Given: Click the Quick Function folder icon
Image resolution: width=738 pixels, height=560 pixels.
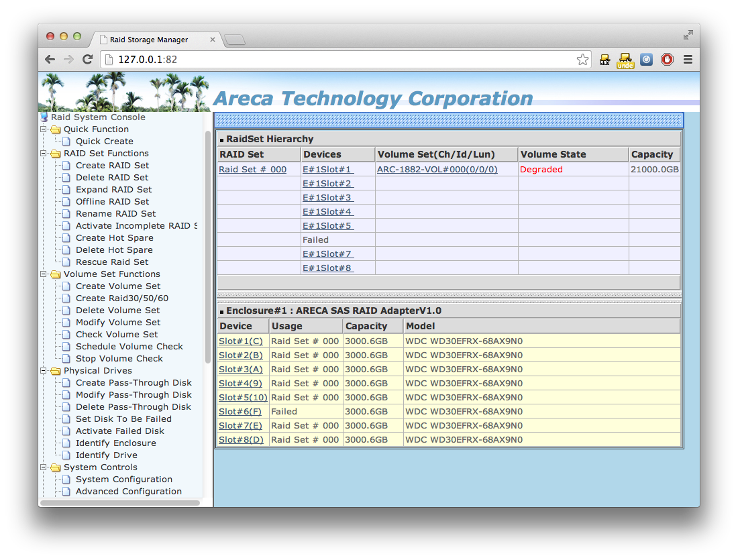Looking at the screenshot, I should point(56,129).
